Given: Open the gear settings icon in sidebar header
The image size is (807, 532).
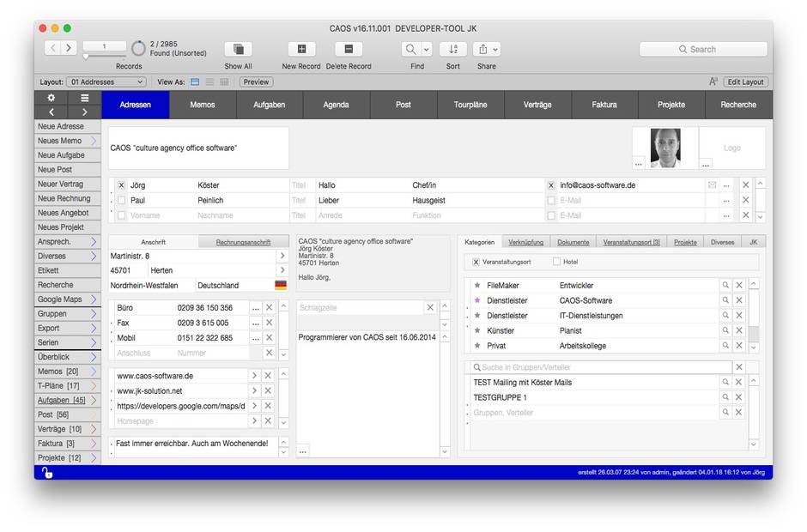Looking at the screenshot, I should (x=51, y=98).
